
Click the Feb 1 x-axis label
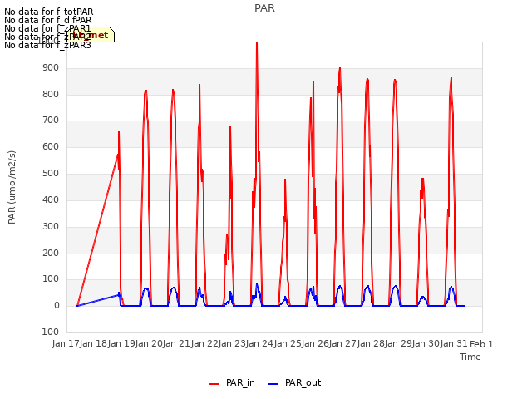click(x=481, y=344)
